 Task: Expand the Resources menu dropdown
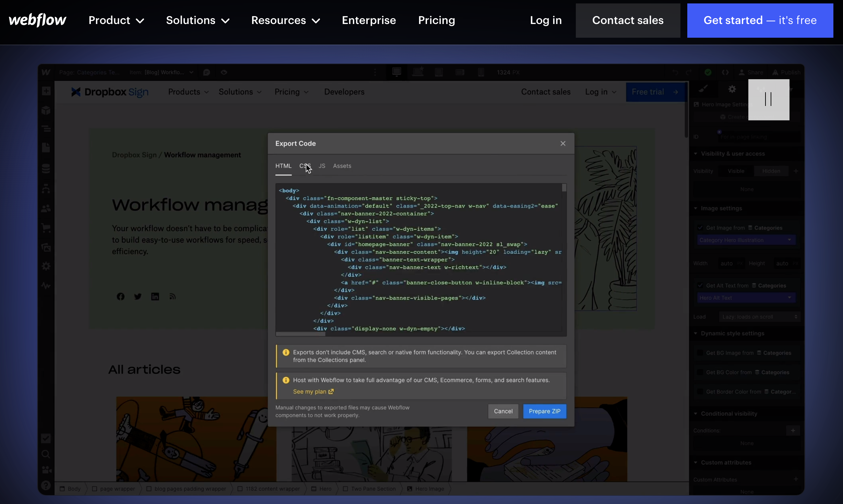(x=285, y=21)
